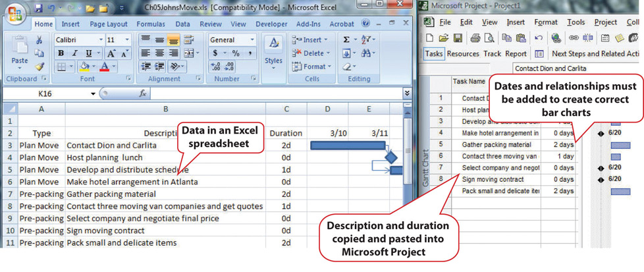Toggle the highlighted Bottom Align button
644x272 pixels.
[174, 40]
